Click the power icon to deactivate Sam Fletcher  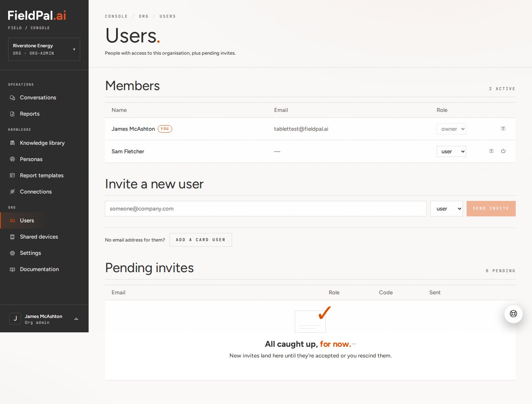[503, 151]
